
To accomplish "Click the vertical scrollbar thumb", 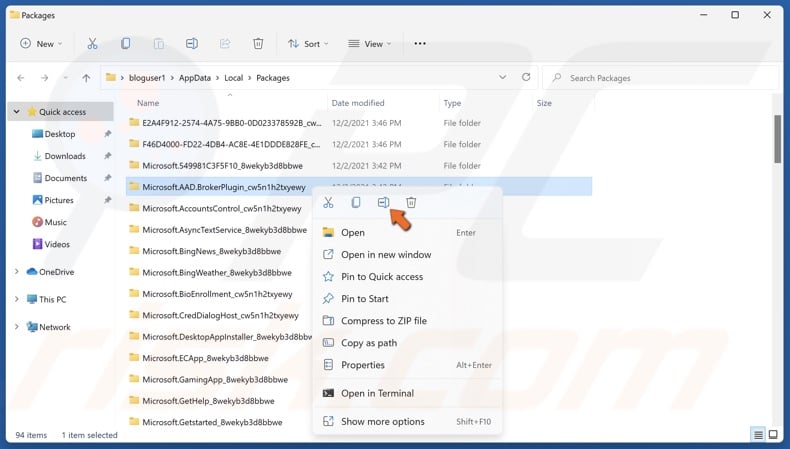I will (x=777, y=139).
